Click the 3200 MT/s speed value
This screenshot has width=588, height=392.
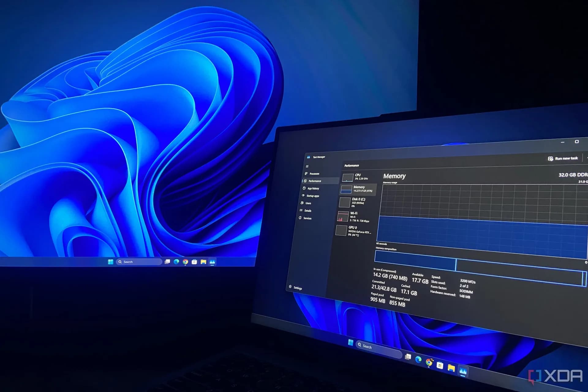468,281
